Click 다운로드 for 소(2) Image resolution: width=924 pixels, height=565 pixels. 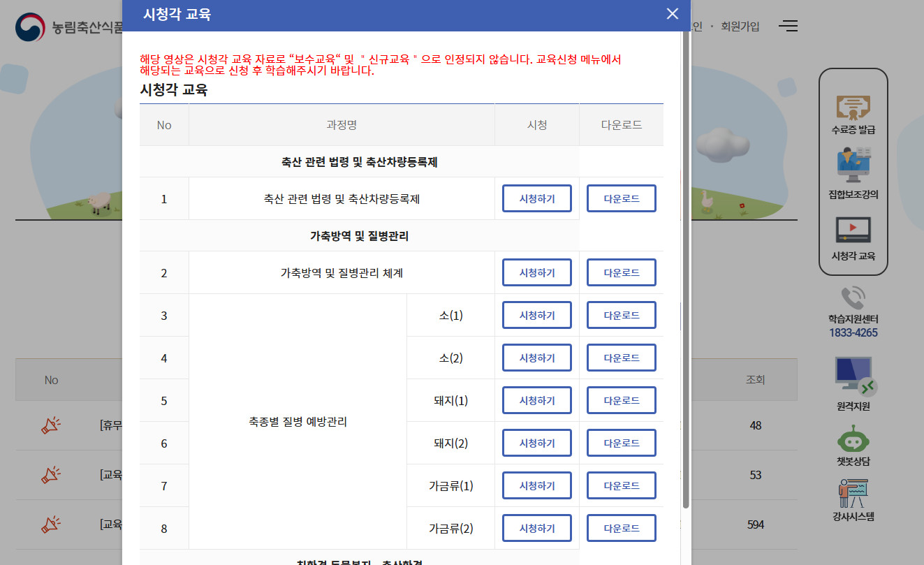(621, 358)
